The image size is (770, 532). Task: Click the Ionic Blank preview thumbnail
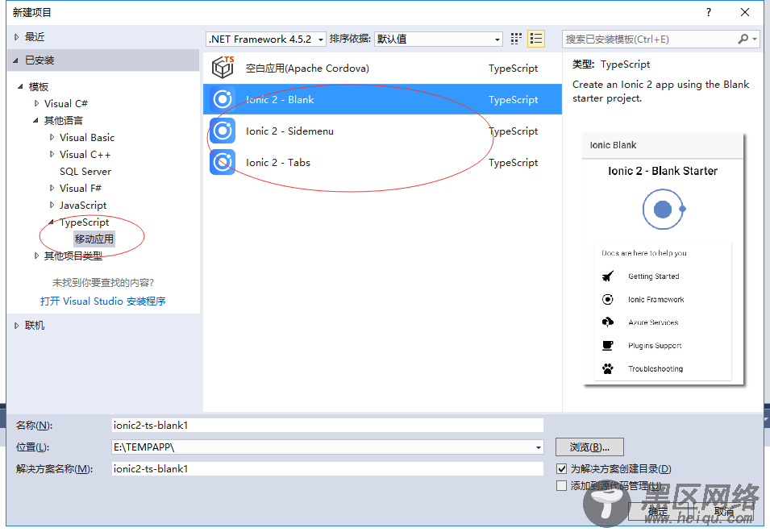click(664, 259)
